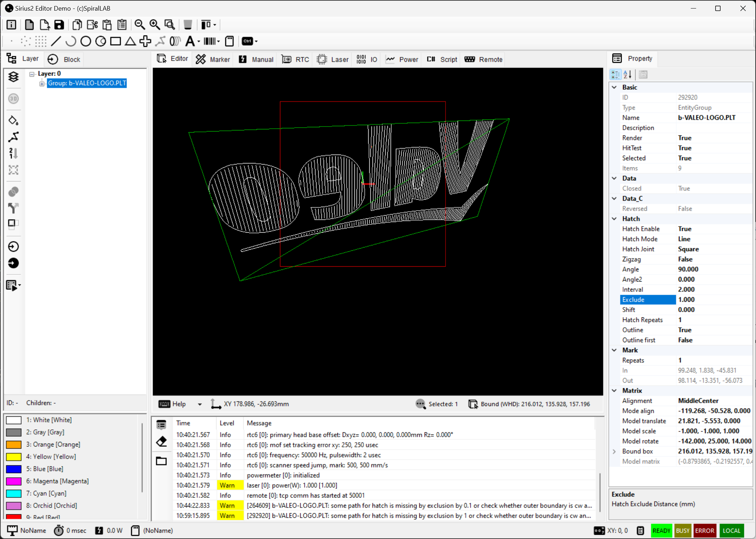Click the eraser icon in log panel
The width and height of the screenshot is (756, 539).
point(162,441)
